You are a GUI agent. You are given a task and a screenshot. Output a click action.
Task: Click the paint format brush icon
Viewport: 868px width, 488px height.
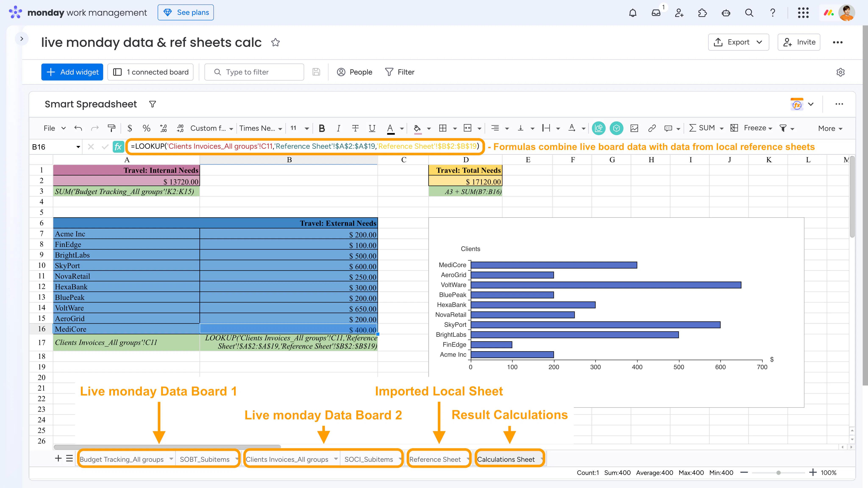[111, 128]
